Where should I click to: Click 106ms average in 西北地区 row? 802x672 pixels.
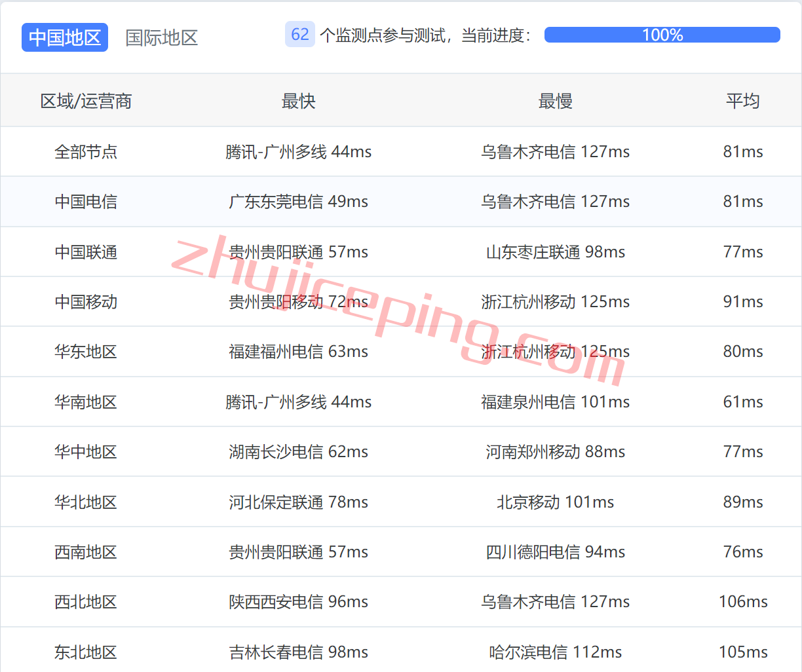click(743, 602)
